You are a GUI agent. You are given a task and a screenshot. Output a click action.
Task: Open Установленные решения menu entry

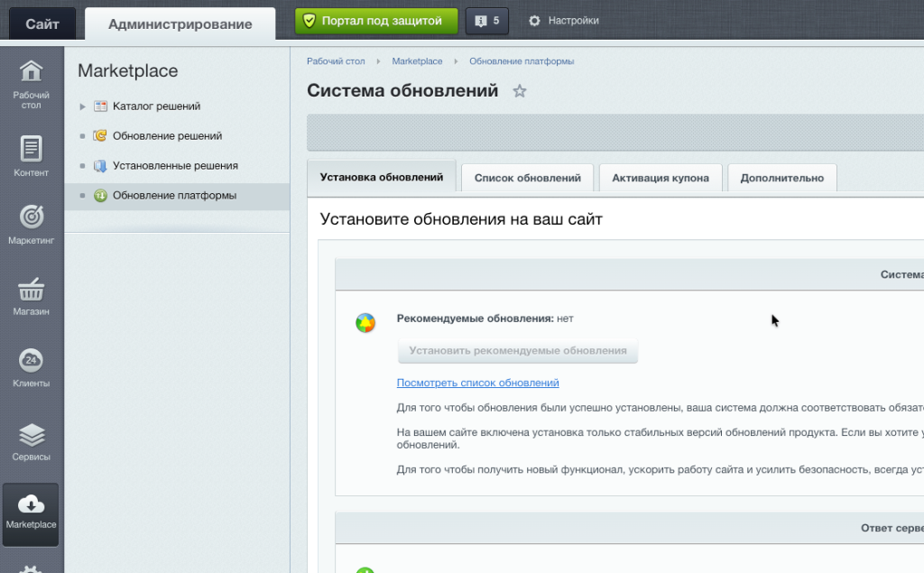click(176, 166)
